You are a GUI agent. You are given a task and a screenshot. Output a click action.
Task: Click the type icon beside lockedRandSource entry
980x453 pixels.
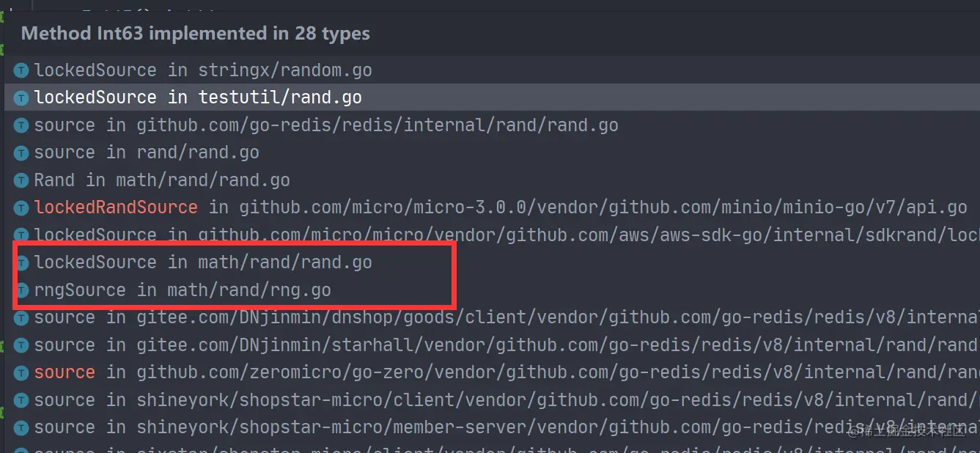pos(21,207)
